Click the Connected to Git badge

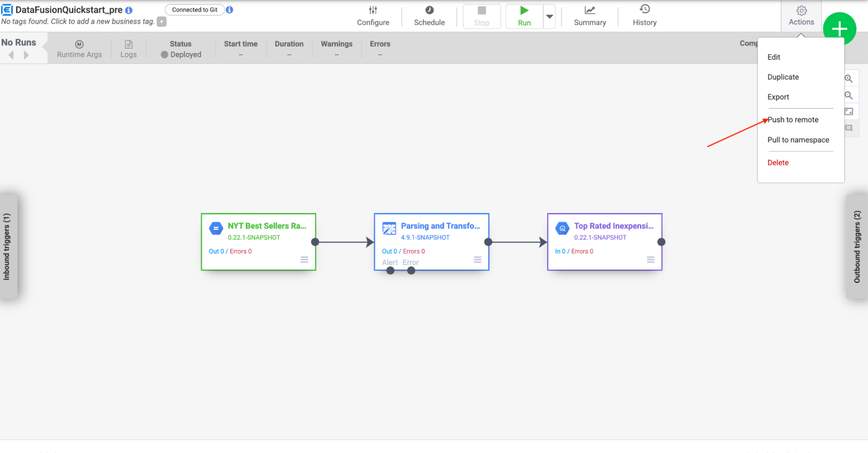195,10
